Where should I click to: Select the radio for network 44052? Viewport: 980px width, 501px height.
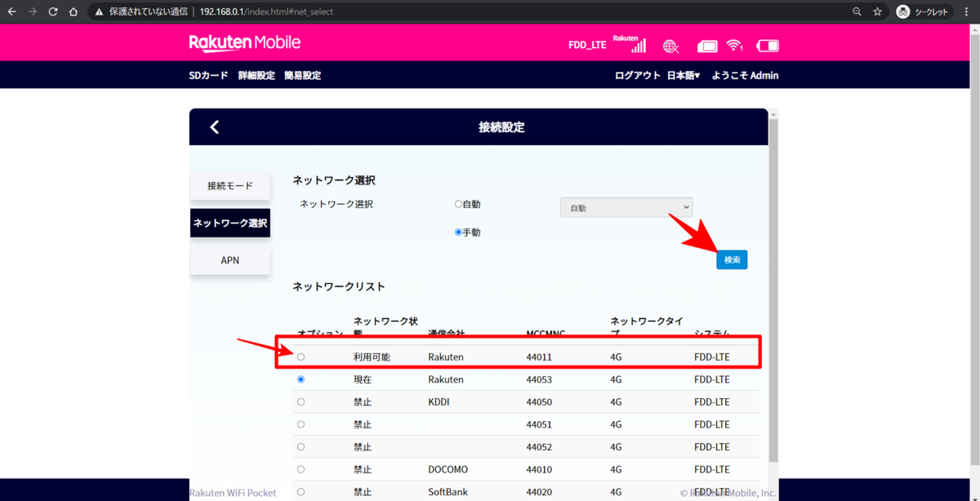(301, 447)
